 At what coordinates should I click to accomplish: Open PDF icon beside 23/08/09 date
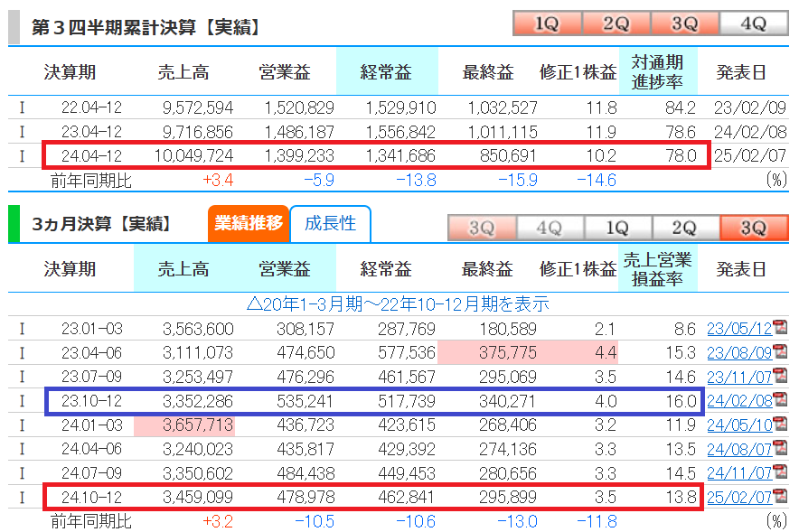(x=780, y=350)
